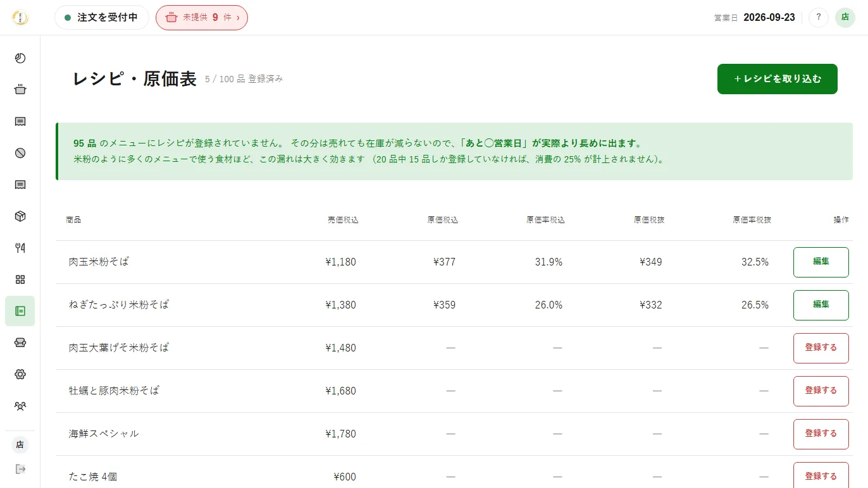This screenshot has height=488, width=868.
Task: Click the 原価率税抜 column header
Action: pos(752,220)
